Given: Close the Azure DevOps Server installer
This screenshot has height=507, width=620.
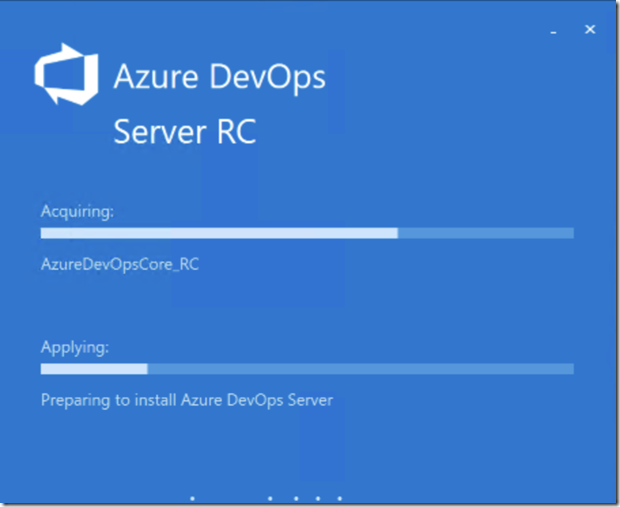Looking at the screenshot, I should pos(590,29).
